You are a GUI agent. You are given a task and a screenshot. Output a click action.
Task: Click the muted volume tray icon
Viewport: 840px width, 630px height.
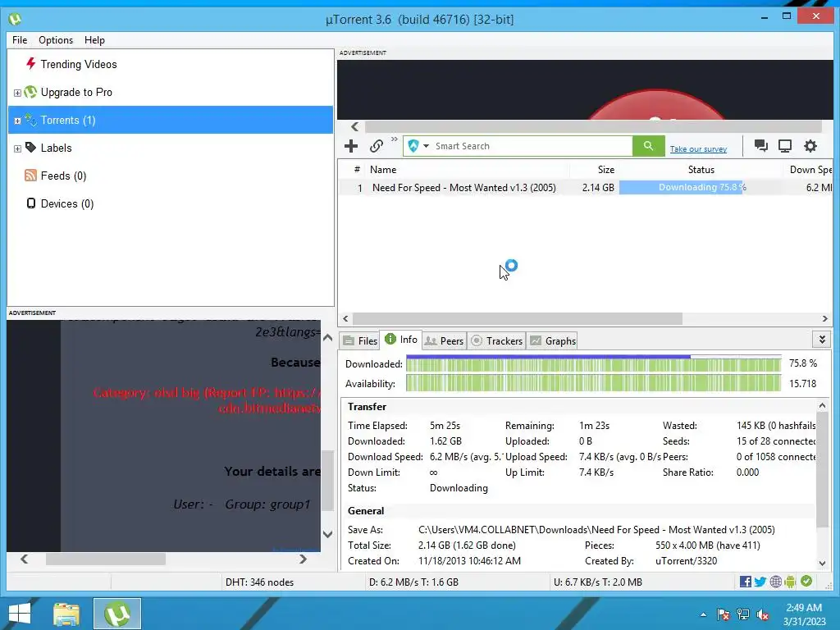pyautogui.click(x=763, y=614)
